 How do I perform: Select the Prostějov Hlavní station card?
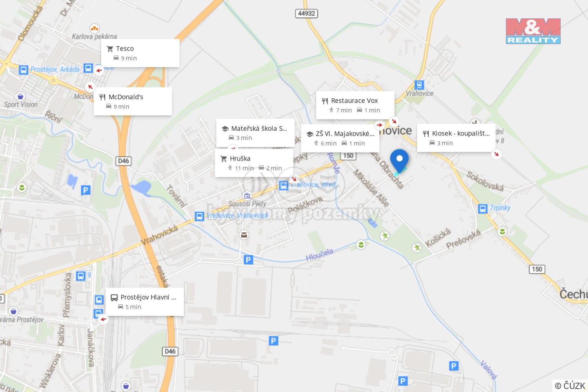[145, 302]
